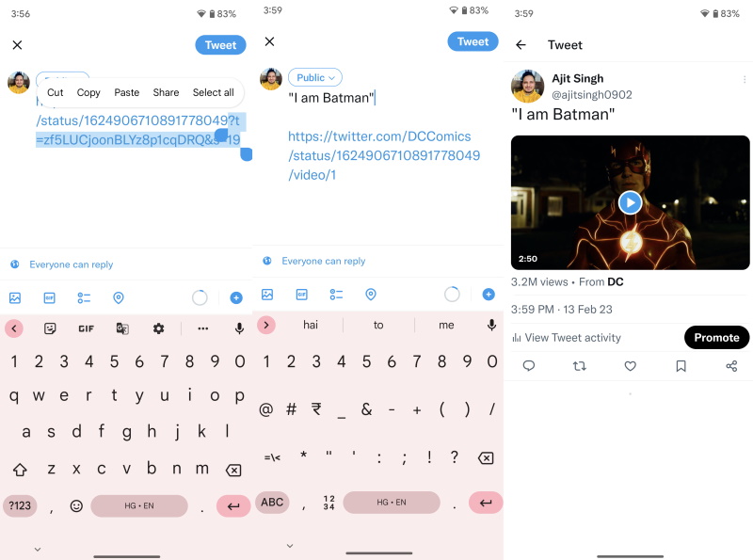Tap the sticker icon in the keyboard toolbar
753x560 pixels.
tap(50, 328)
